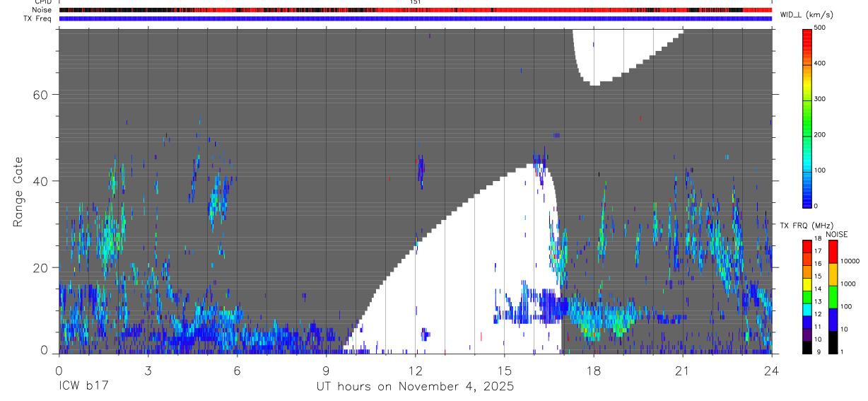
Task: Click the 'Range Gate' axis label
Action: 18,192
